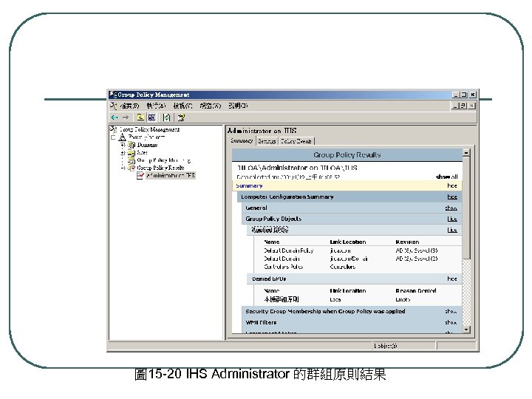Show the WMI Filters section
Image resolution: width=532 pixels, height=399 pixels.
tap(451, 322)
